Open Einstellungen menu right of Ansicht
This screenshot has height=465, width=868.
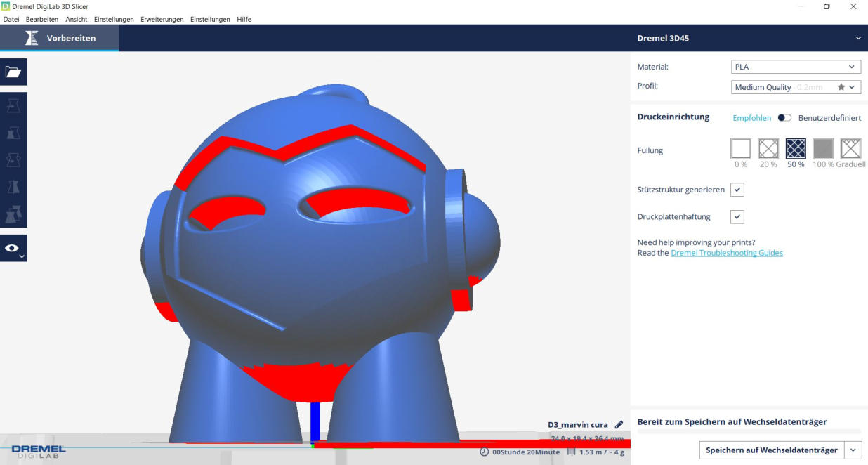point(114,19)
